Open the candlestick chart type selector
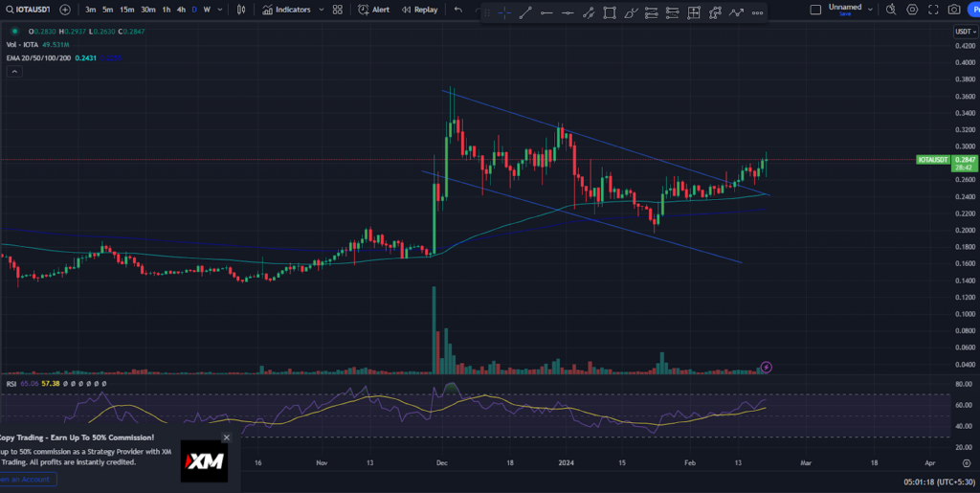Viewport: 980px width, 493px height. tap(241, 10)
